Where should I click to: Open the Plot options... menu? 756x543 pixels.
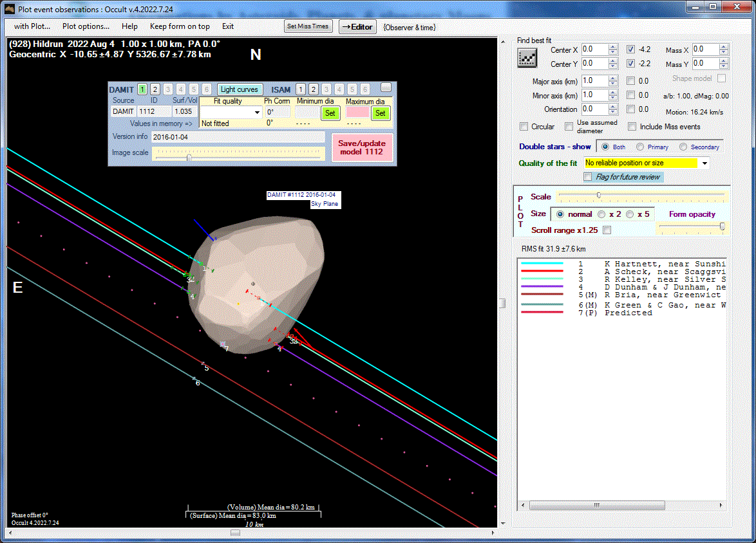(86, 26)
